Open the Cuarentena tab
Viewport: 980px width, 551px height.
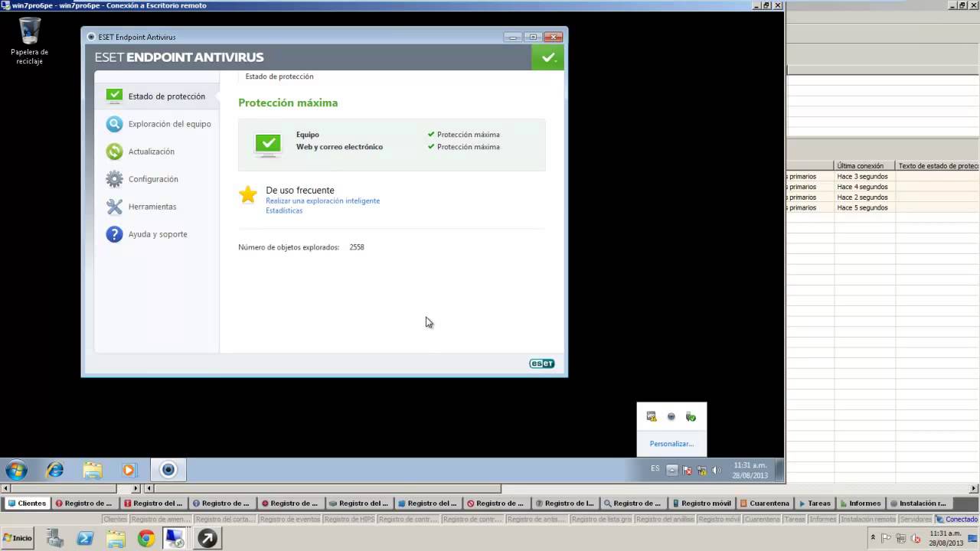(x=765, y=504)
